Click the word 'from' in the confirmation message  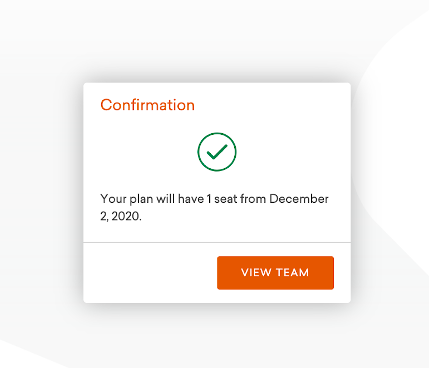tap(253, 199)
